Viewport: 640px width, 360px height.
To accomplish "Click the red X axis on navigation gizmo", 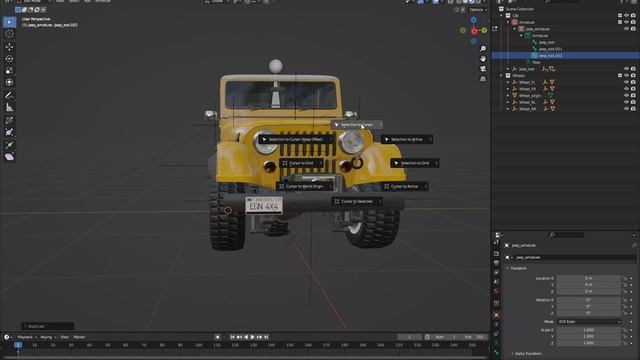I will [x=474, y=31].
